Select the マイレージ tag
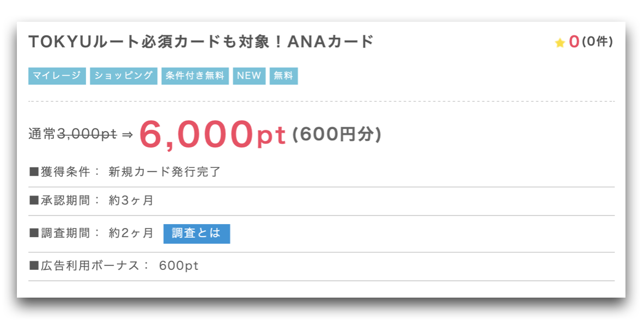Viewport: 644px width, 321px height. 57,76
